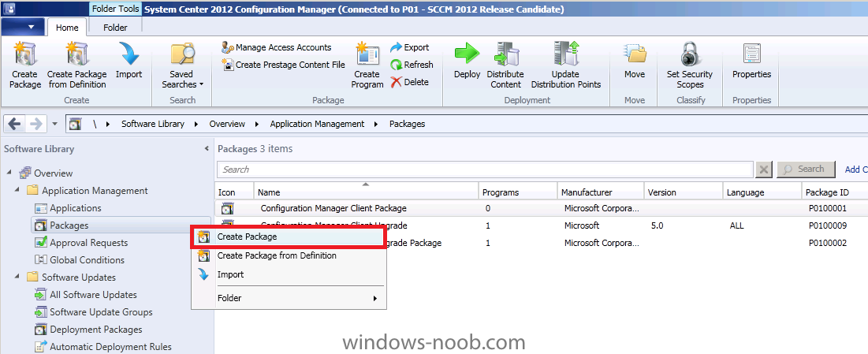Screen dimensions: 868x354
Task: Open Saved Searches in the ribbon
Action: pos(182,65)
